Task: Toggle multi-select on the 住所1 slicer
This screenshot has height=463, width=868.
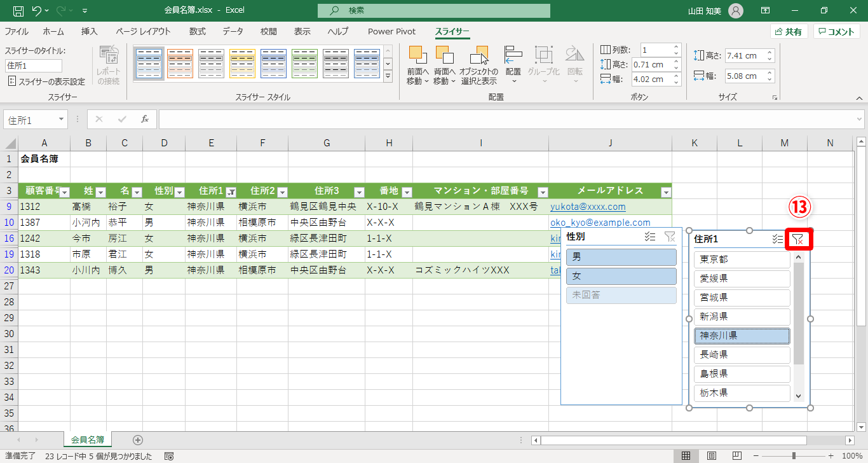Action: coord(777,239)
